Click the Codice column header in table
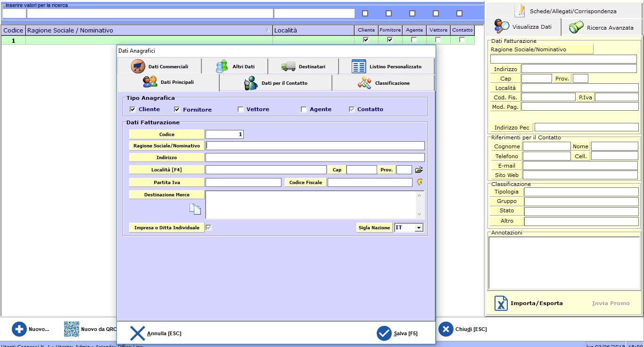 click(13, 30)
